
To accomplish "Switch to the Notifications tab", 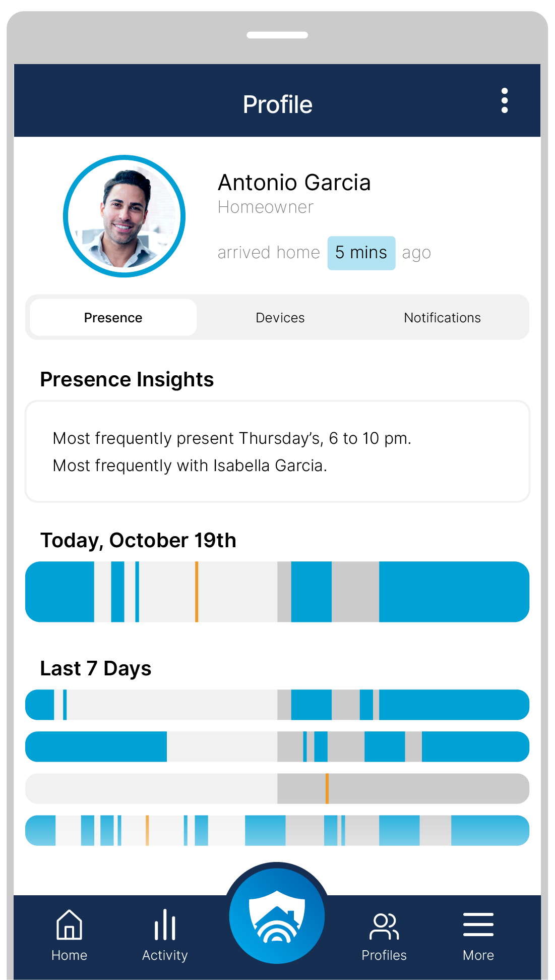I will click(443, 317).
